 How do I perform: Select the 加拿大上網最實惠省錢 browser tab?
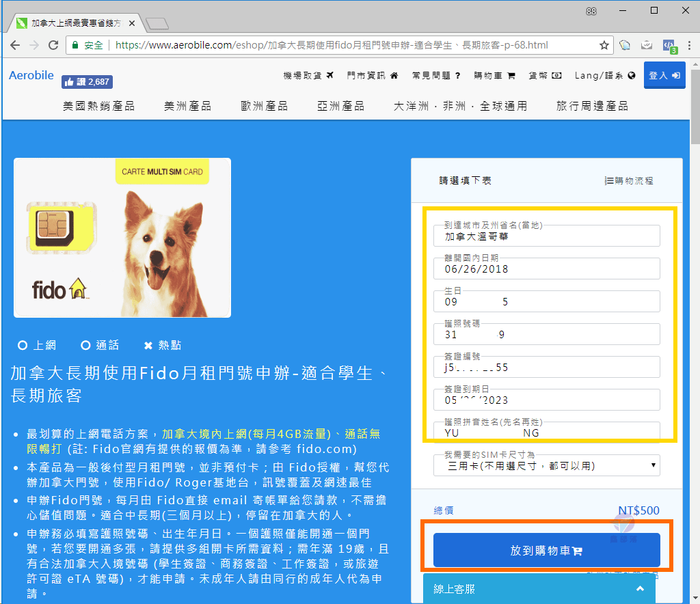[x=76, y=23]
